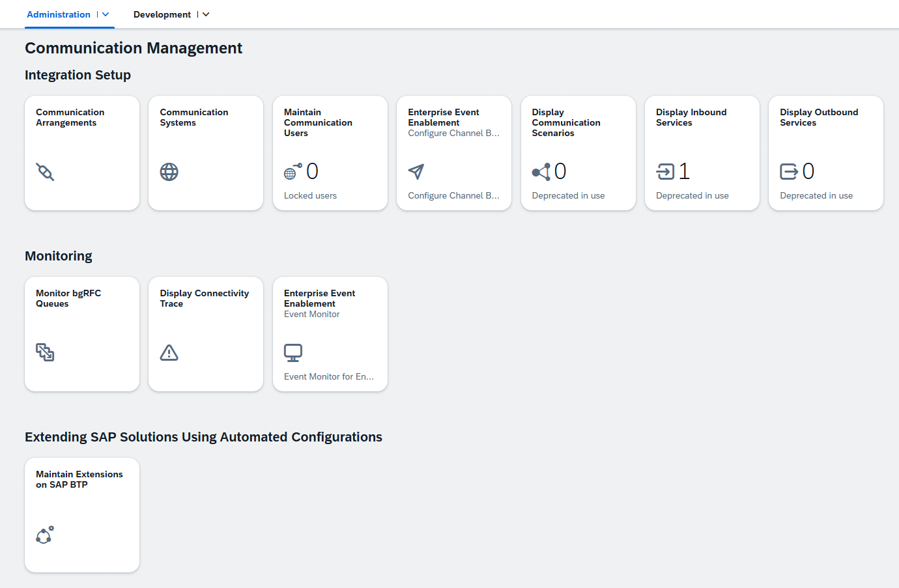The image size is (899, 588).
Task: Expand the Administration tab dropdown arrow
Action: click(x=106, y=14)
